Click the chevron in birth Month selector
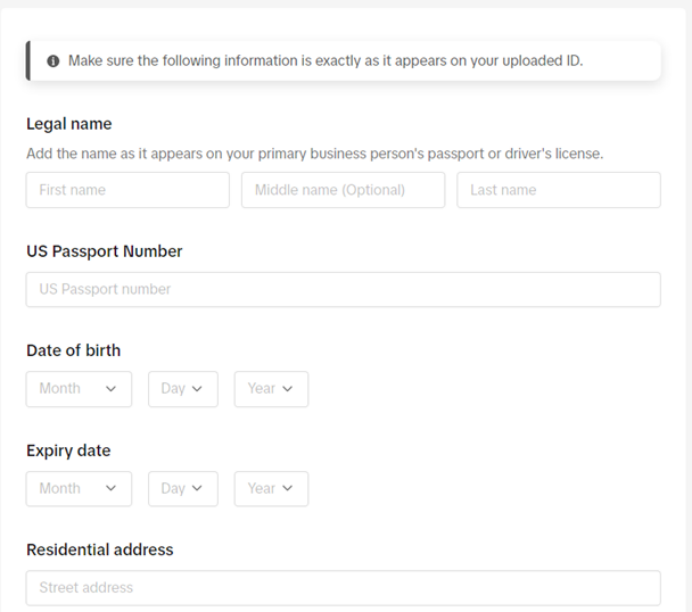This screenshot has width=692, height=612. [111, 389]
